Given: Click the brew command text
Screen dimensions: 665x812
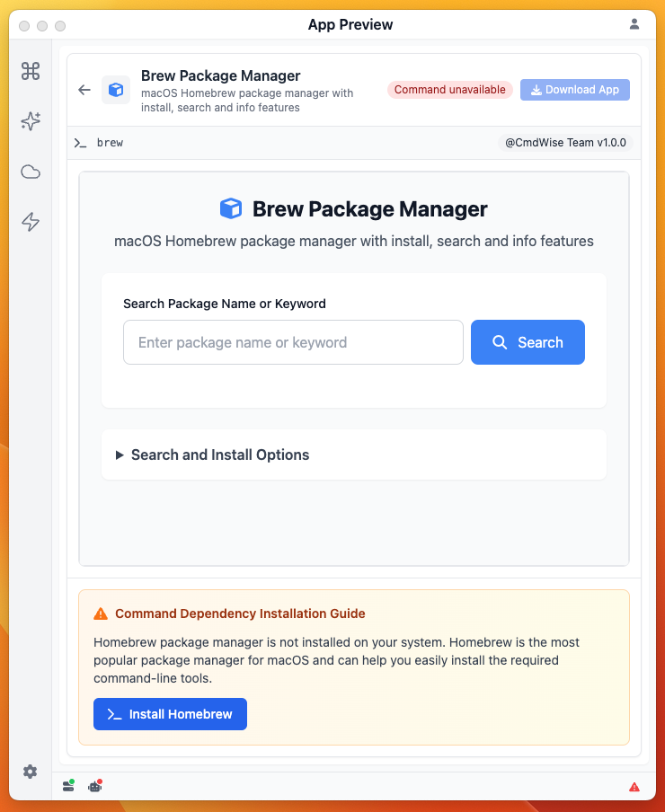Looking at the screenshot, I should [x=110, y=143].
